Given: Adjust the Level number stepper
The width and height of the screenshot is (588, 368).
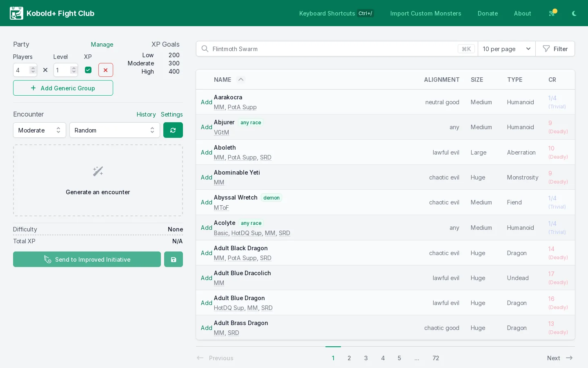Looking at the screenshot, I should pos(73,70).
